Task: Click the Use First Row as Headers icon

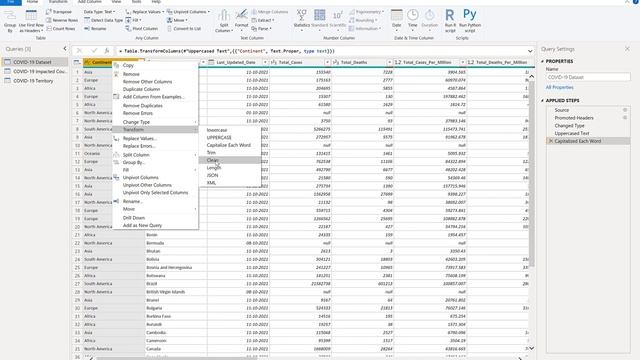Action: point(31,16)
